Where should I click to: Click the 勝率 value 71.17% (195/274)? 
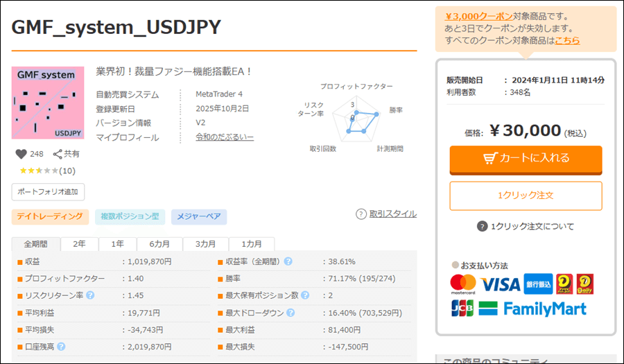362,279
